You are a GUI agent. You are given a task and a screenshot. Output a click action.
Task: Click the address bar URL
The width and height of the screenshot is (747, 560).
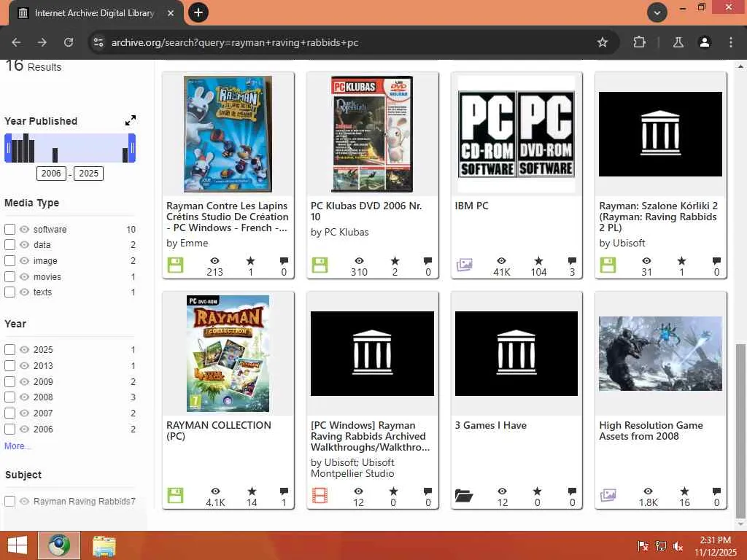pos(235,42)
